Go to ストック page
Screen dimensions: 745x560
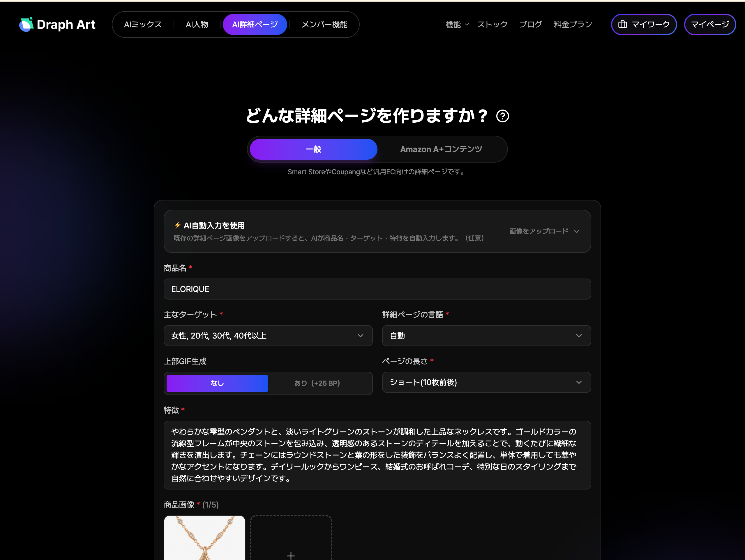pyautogui.click(x=492, y=24)
